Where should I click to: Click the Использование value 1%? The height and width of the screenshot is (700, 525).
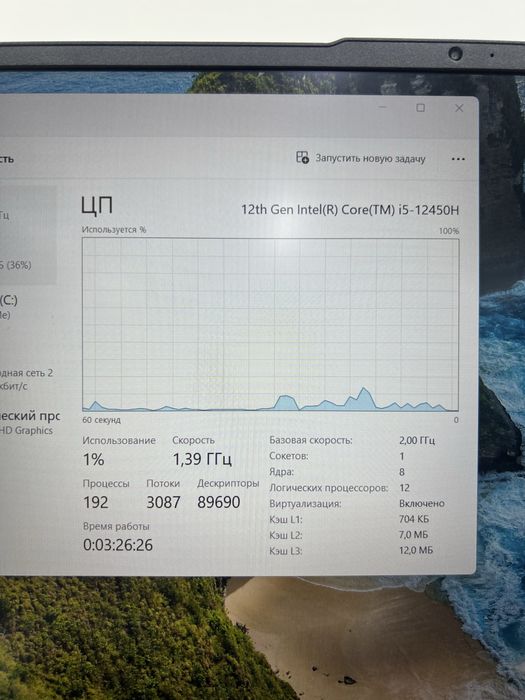pos(94,459)
